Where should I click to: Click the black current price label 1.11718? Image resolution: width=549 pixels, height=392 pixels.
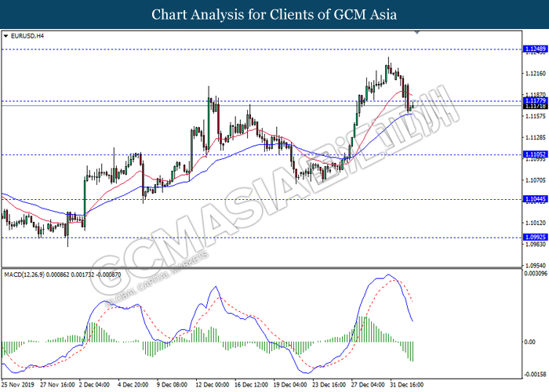(536, 106)
